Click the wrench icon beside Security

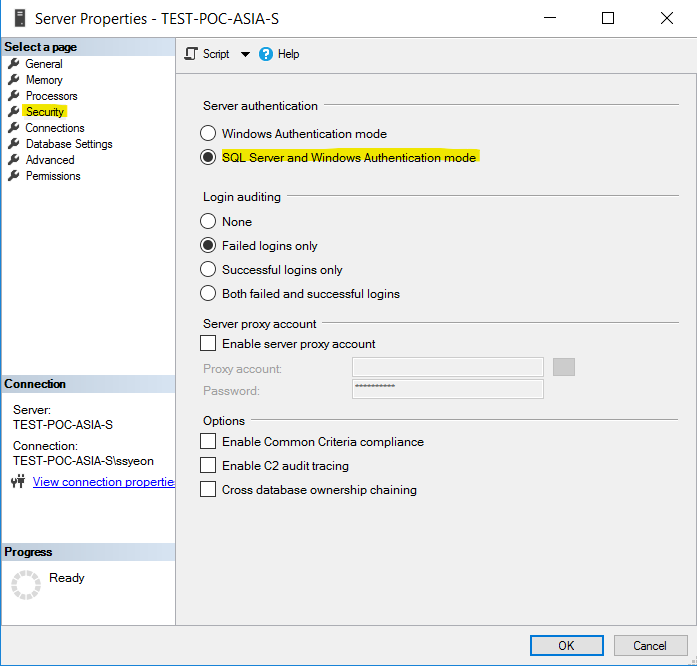click(14, 112)
